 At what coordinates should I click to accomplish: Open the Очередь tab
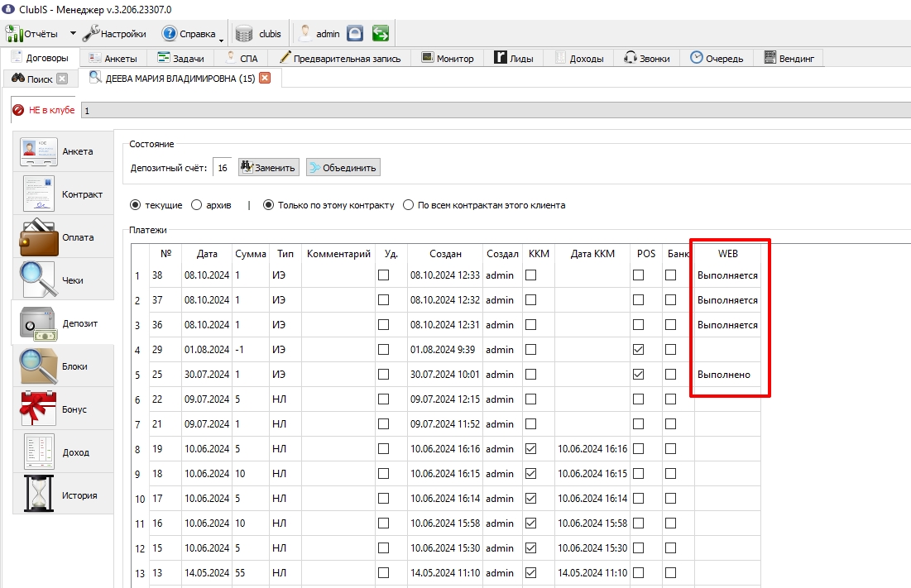(x=717, y=58)
